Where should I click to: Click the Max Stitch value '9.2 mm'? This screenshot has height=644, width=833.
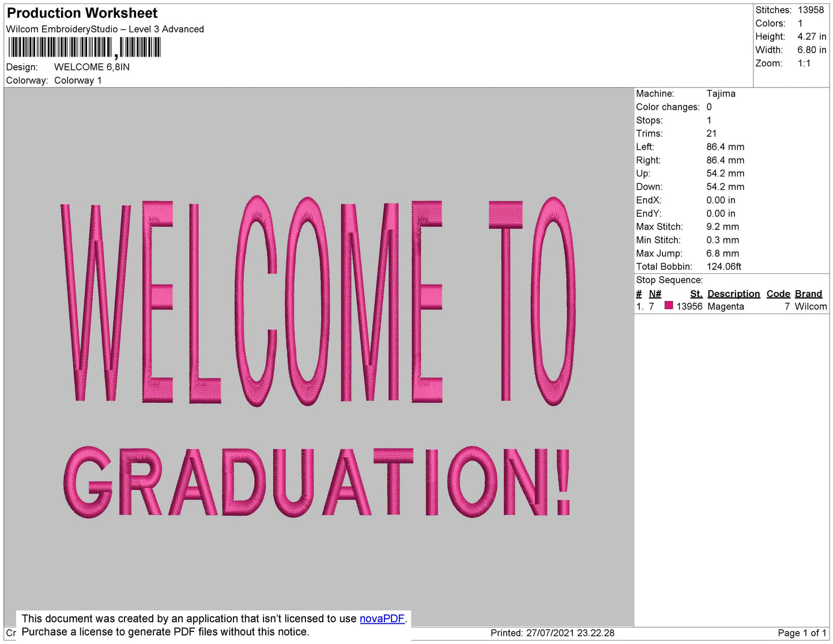(x=722, y=227)
